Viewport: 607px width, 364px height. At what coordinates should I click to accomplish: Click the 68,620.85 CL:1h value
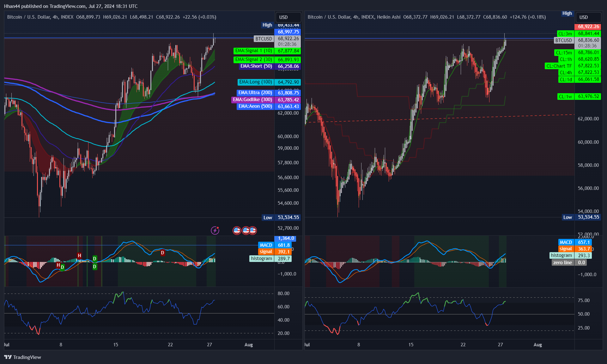click(588, 59)
